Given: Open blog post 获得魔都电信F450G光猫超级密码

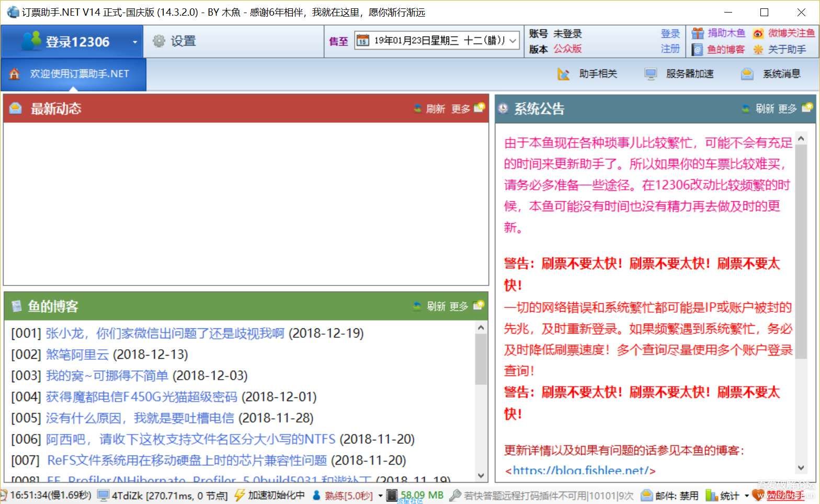Looking at the screenshot, I should coord(141,397).
